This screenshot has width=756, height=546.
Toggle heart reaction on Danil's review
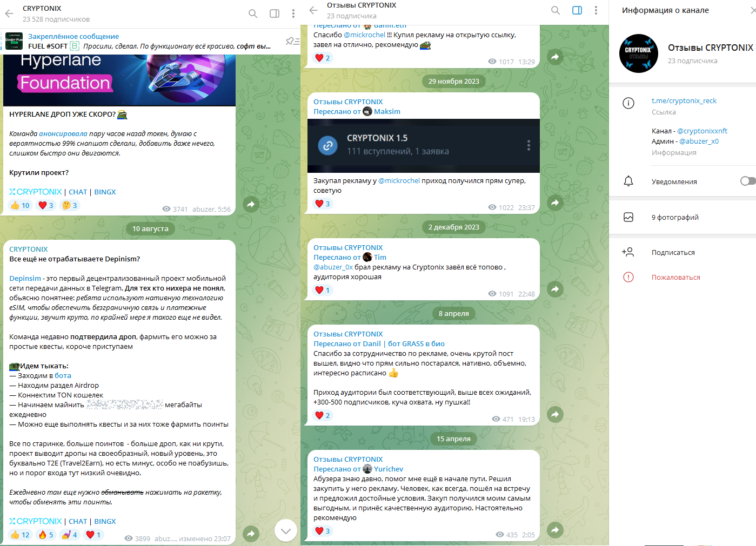323,415
